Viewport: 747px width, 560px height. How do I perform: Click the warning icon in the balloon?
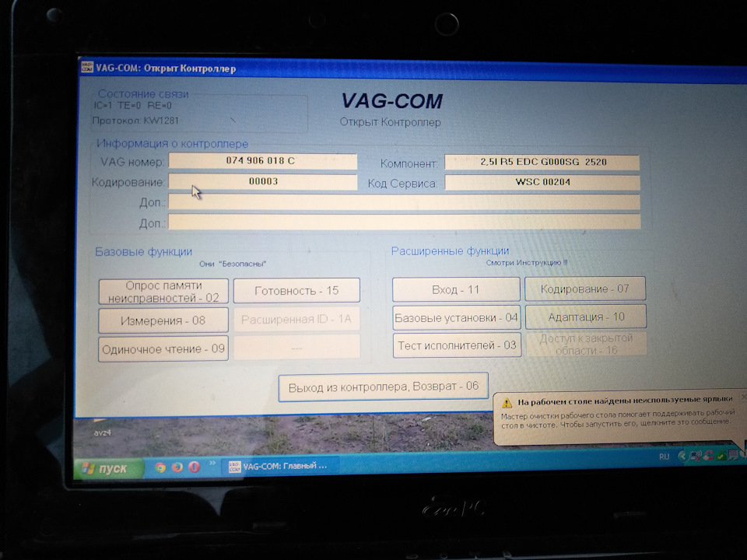tap(507, 402)
